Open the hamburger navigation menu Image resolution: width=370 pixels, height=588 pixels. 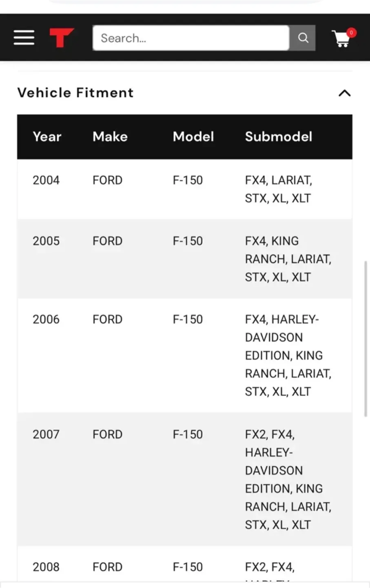click(x=24, y=38)
